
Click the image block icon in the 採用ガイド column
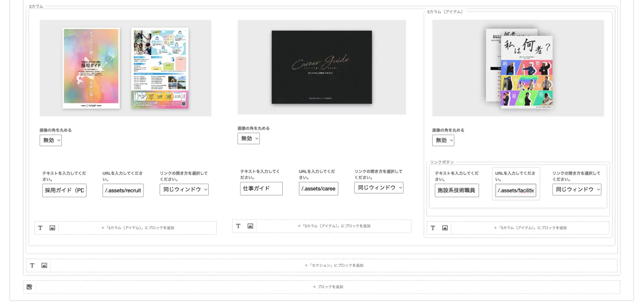coord(52,228)
